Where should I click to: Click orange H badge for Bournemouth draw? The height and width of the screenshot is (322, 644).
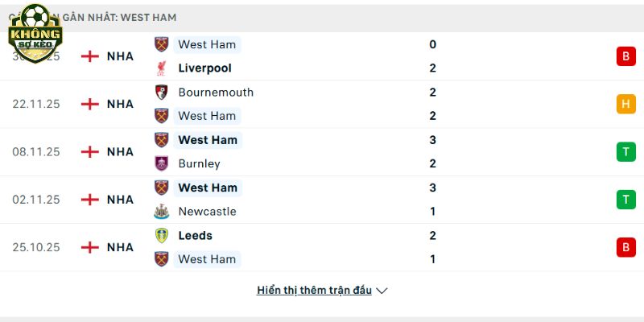point(625,104)
